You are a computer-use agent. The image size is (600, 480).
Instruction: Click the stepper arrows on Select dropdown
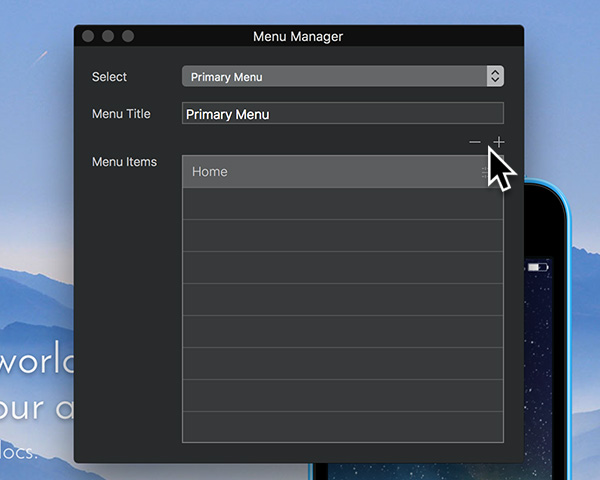(x=495, y=76)
